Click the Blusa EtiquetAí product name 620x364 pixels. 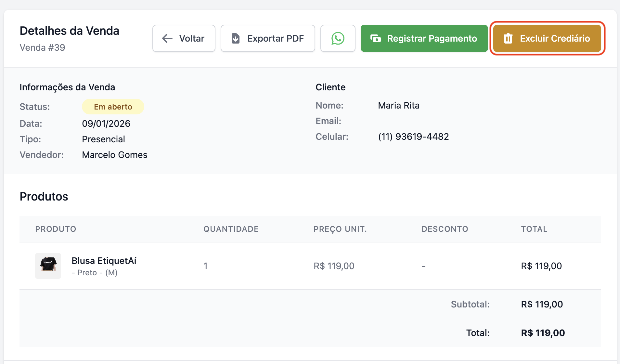click(104, 261)
